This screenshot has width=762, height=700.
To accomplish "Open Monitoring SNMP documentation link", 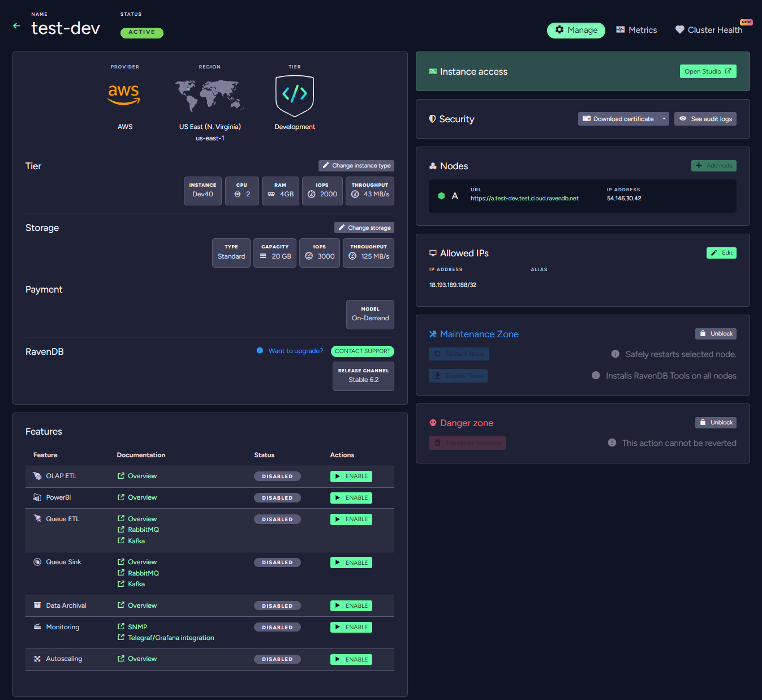I will [x=132, y=627].
